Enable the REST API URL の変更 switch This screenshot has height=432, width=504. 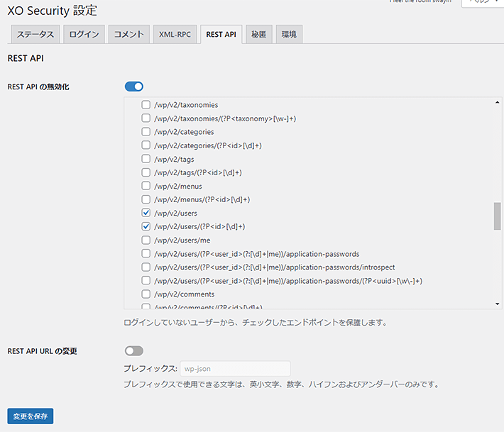pyautogui.click(x=134, y=350)
